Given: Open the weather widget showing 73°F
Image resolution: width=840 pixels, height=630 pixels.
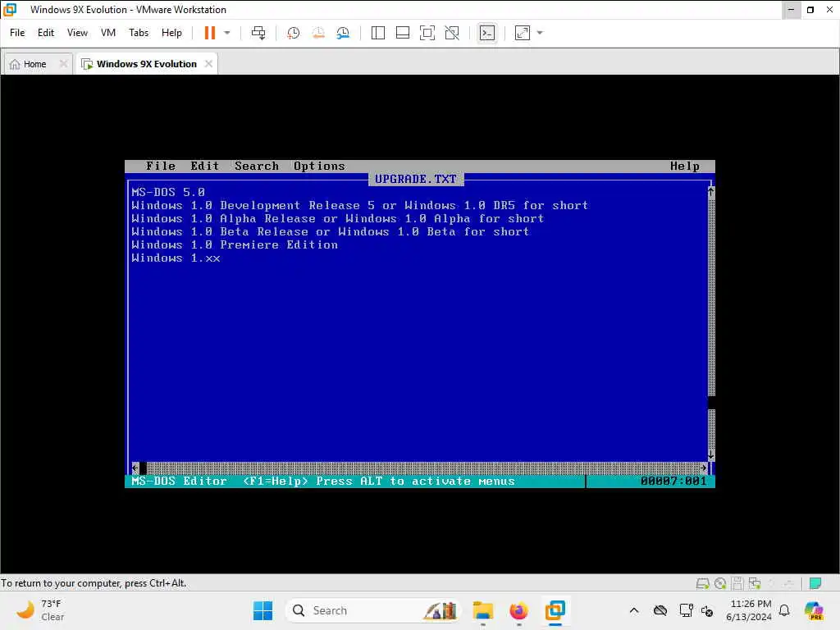Looking at the screenshot, I should pyautogui.click(x=40, y=610).
